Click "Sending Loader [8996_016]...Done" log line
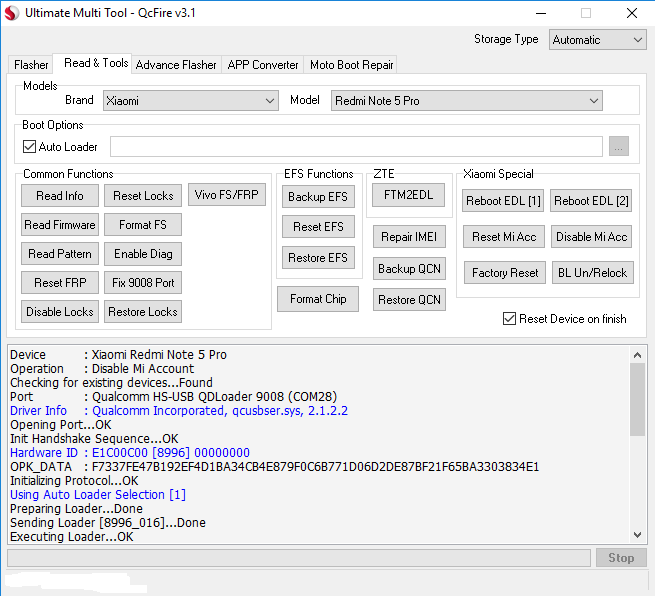 click(x=108, y=522)
